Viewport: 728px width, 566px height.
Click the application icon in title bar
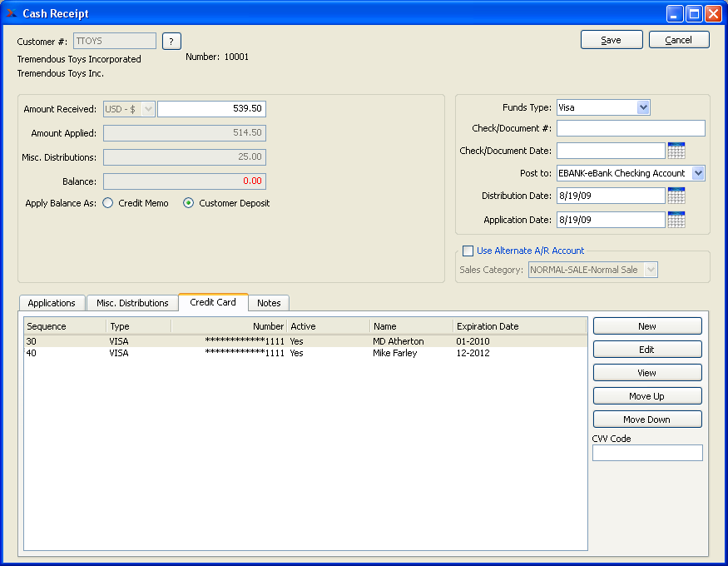tap(12, 13)
